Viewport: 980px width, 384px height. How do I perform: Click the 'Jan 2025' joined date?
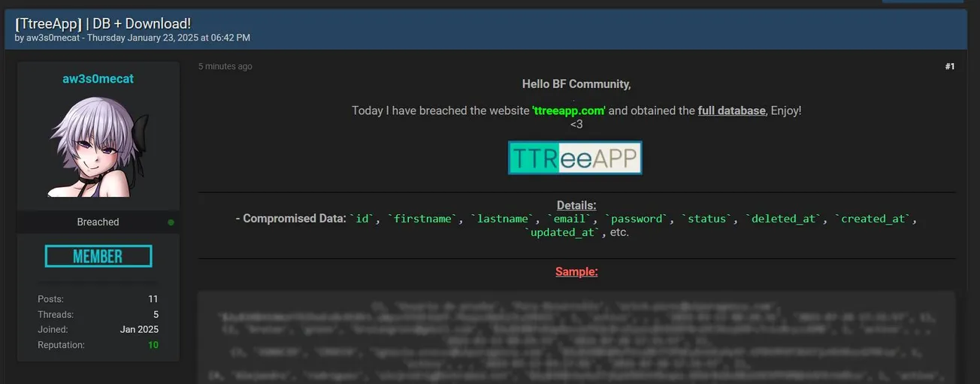pyautogui.click(x=139, y=329)
